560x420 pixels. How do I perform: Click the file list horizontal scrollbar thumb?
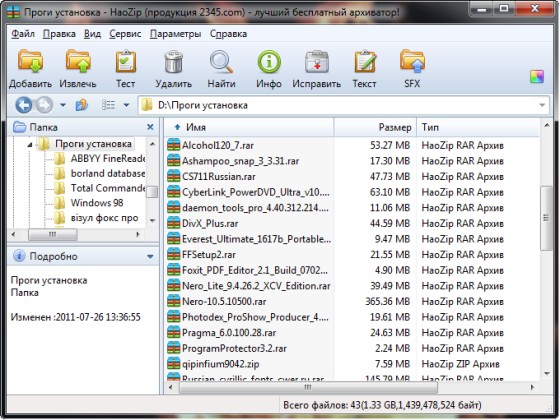tap(308, 387)
